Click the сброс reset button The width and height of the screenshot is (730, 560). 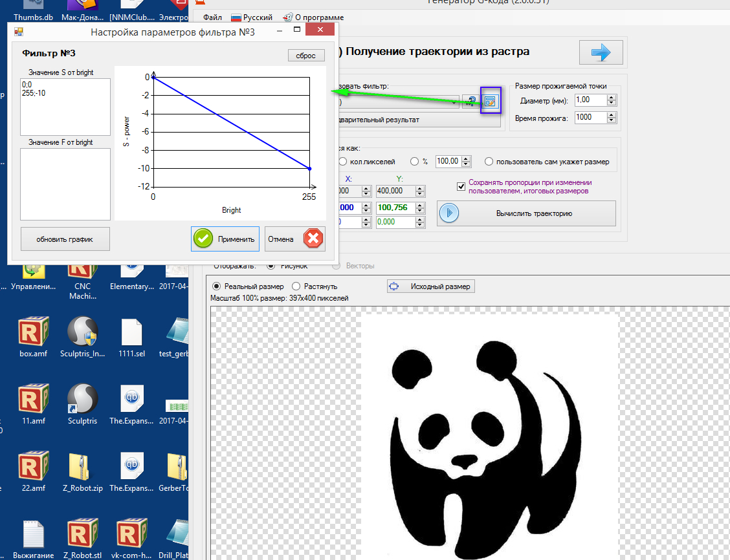306,56
